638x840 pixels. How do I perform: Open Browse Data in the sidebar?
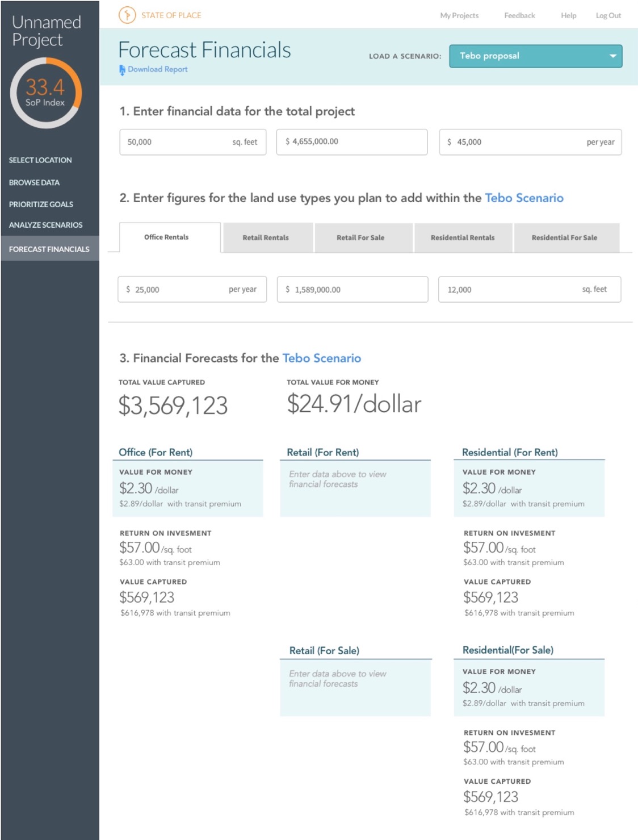coord(34,182)
